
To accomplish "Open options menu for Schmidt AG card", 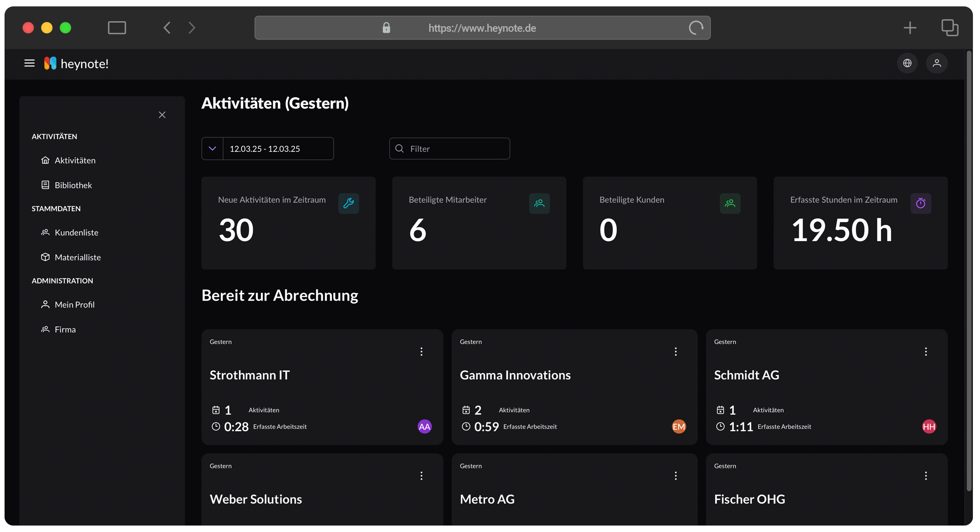I will tap(926, 351).
